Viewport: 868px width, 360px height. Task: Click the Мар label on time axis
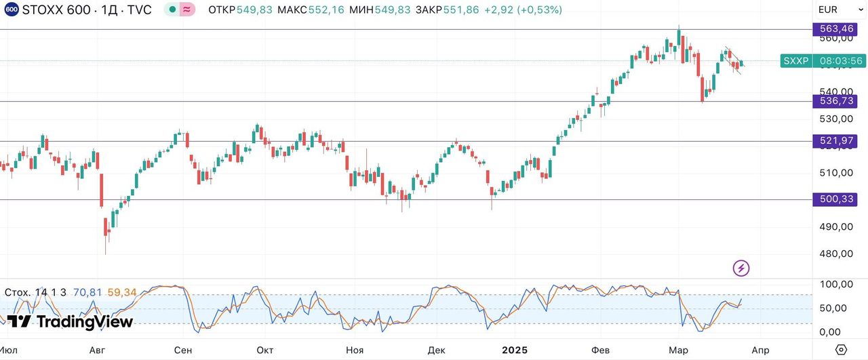[x=678, y=350]
